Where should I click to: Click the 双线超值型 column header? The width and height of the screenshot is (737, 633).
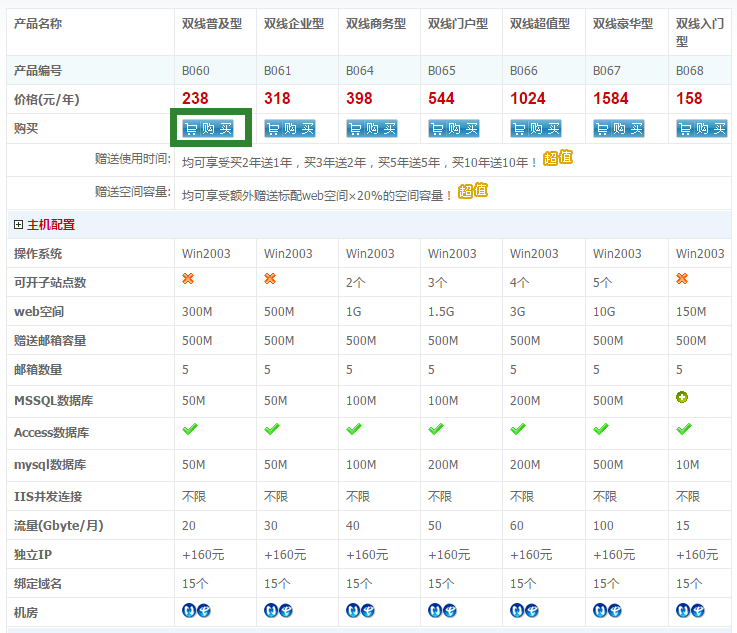pos(539,24)
